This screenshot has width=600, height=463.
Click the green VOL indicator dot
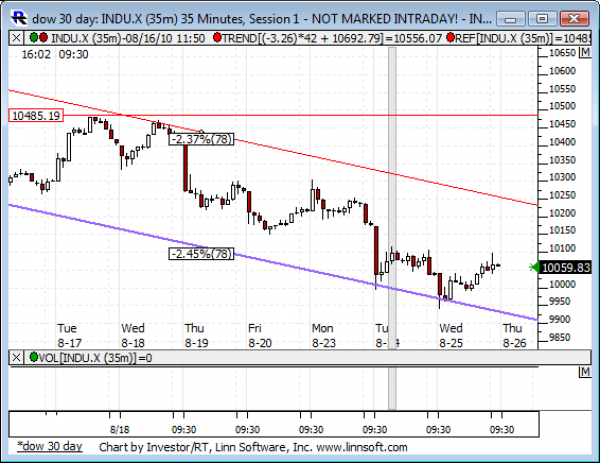pyautogui.click(x=34, y=357)
